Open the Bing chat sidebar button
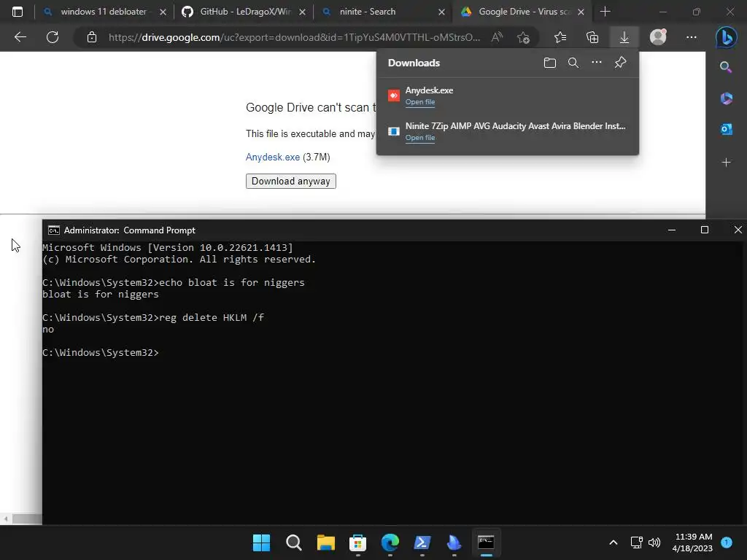This screenshot has height=560, width=747. [x=726, y=37]
